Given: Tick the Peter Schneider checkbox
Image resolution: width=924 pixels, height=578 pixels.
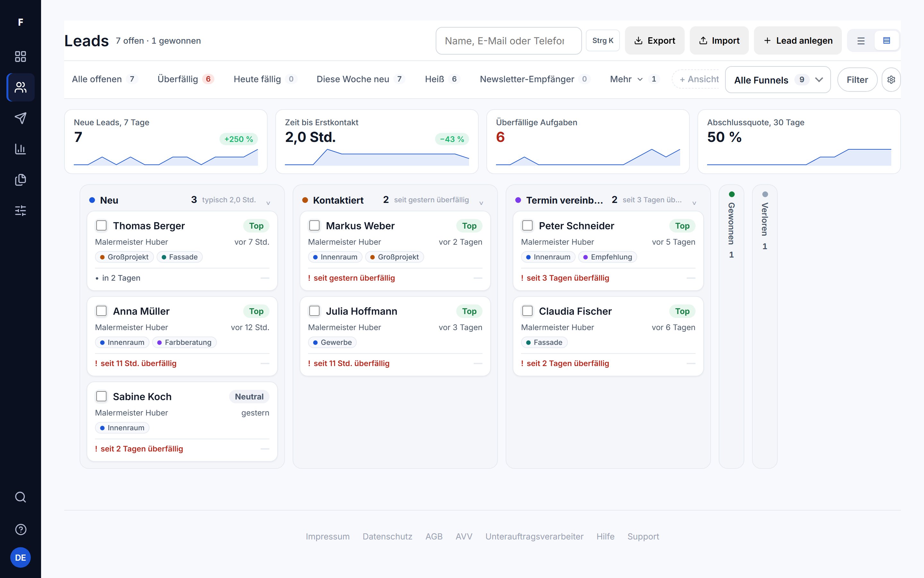Looking at the screenshot, I should coord(527,225).
